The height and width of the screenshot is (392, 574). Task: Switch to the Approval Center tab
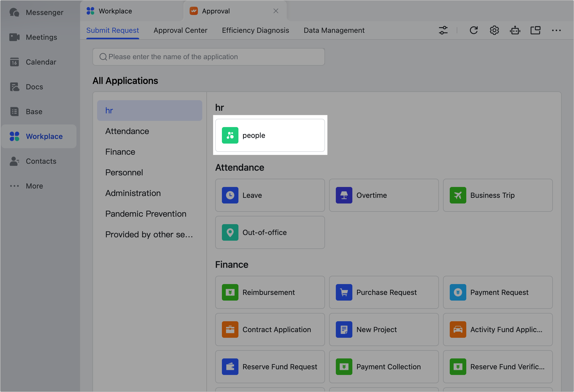pyautogui.click(x=180, y=30)
